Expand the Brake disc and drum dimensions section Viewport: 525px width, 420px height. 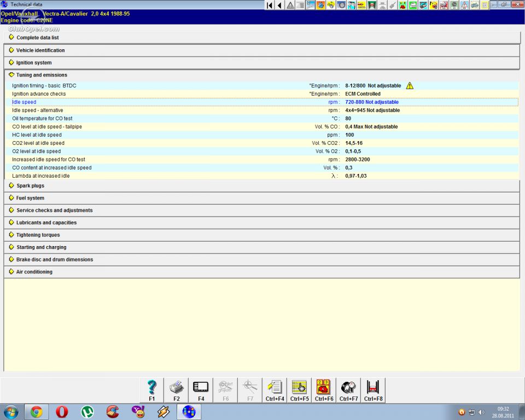point(262,260)
